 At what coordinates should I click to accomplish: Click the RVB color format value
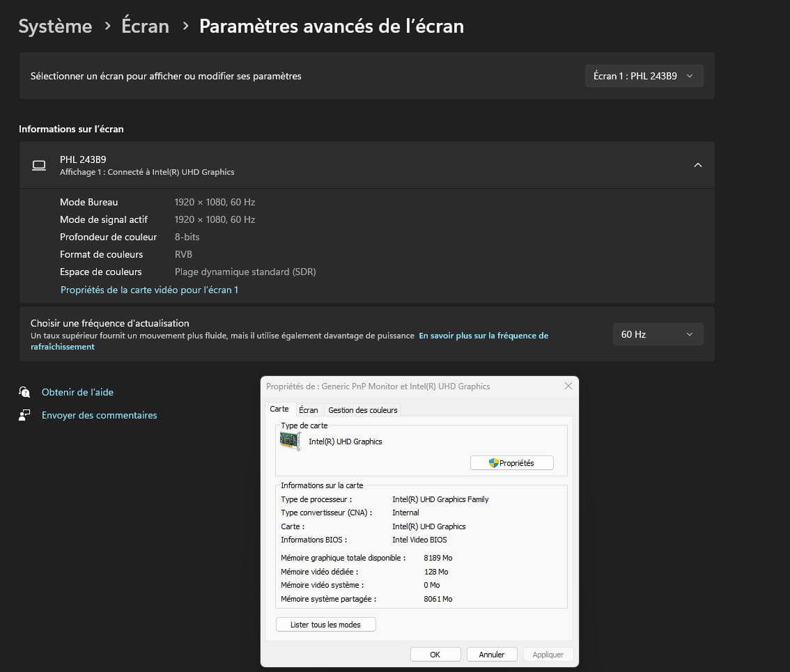[x=183, y=254]
